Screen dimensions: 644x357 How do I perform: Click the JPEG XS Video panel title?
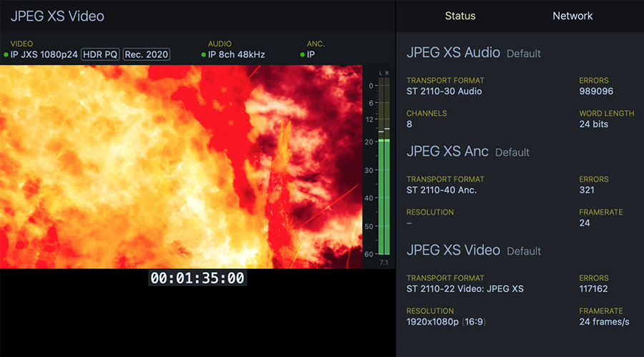click(57, 16)
